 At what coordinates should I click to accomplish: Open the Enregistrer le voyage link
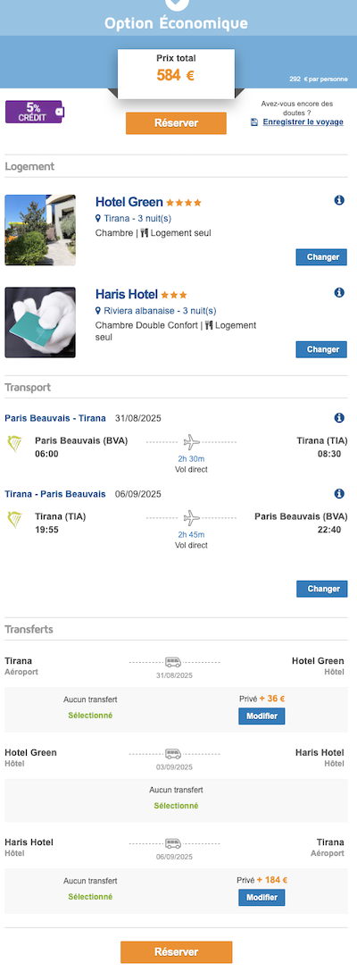(x=303, y=121)
